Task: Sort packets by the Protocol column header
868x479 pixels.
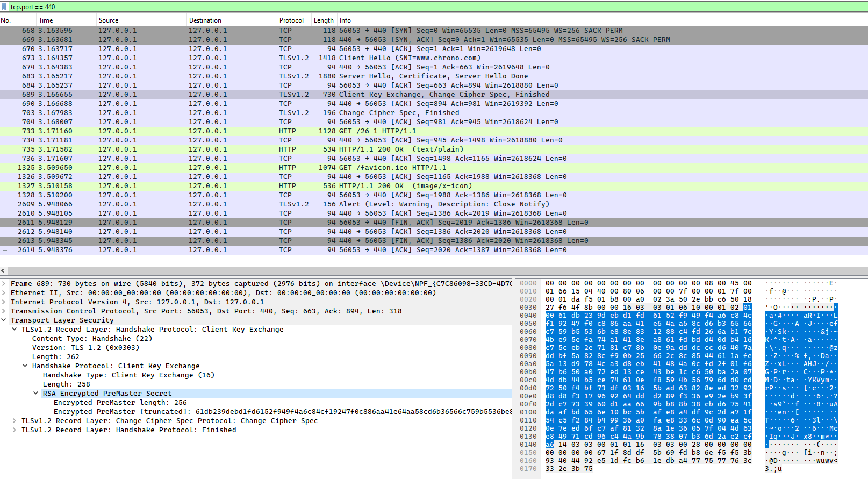Action: 294,20
